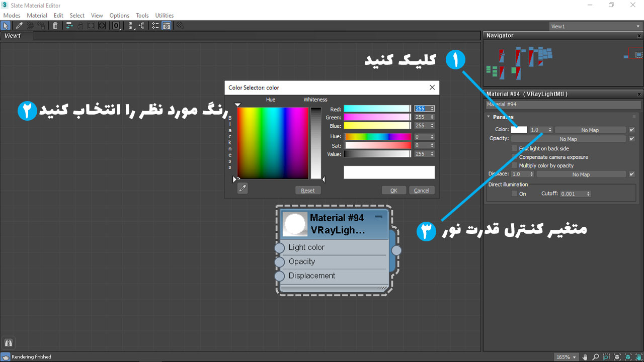
Task: Click the Displace No Map button
Action: click(x=581, y=174)
